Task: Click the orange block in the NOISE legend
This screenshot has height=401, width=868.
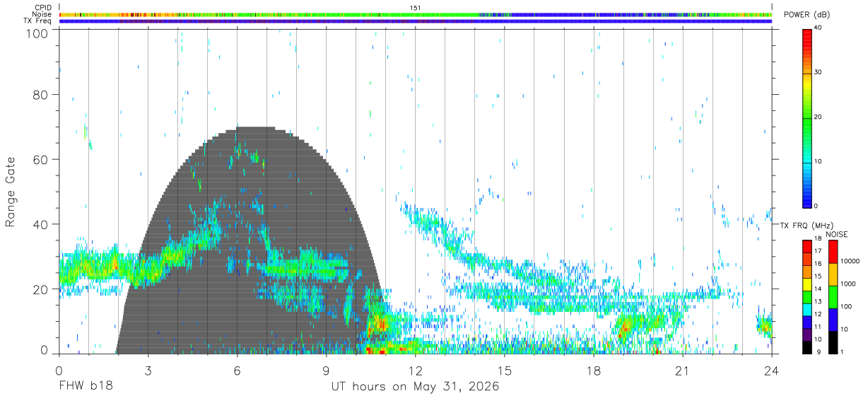Action: click(x=833, y=274)
